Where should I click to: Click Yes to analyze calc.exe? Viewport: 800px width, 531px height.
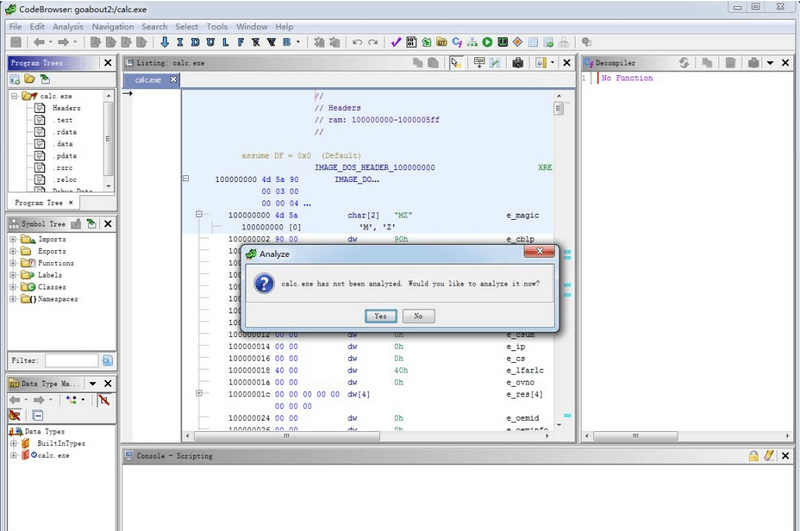380,315
